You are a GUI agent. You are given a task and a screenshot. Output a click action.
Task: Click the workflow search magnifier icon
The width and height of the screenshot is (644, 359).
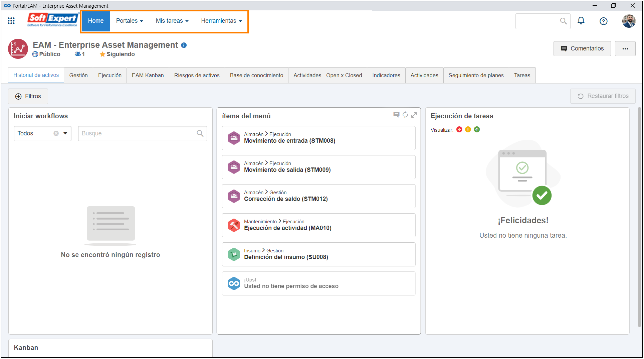coord(200,133)
